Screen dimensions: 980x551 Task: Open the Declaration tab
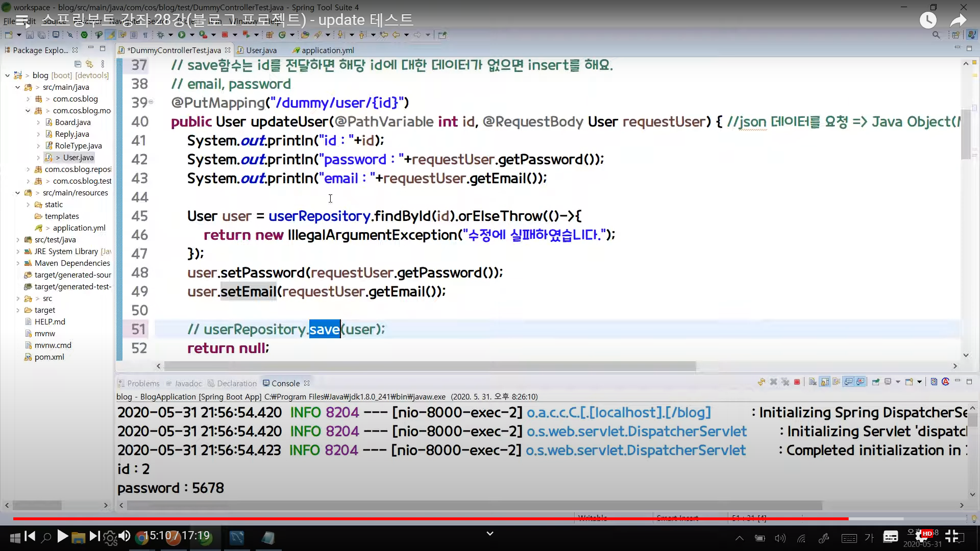click(232, 383)
